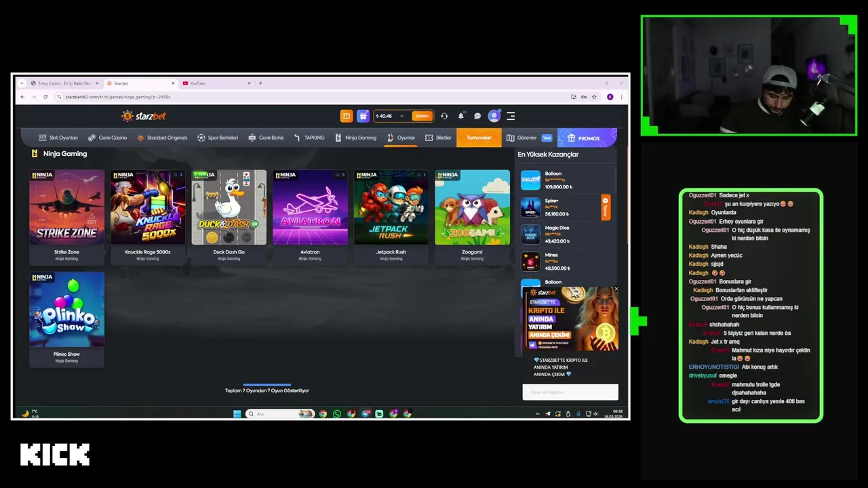Launch Jetpack Rush game thumbnail
This screenshot has height=488, width=868.
391,207
